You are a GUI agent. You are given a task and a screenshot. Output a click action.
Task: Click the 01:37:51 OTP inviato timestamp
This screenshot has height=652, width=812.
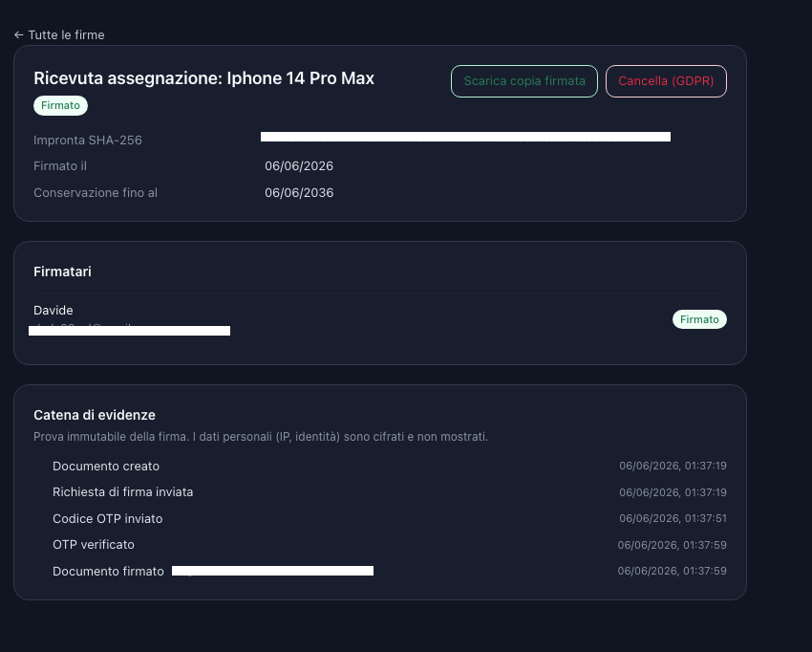[x=673, y=518]
